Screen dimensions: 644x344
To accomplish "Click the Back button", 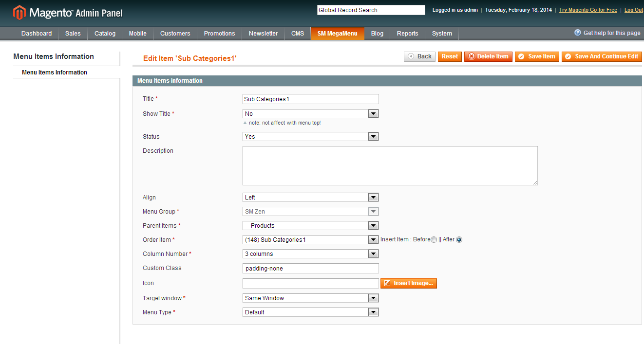I will click(x=419, y=56).
